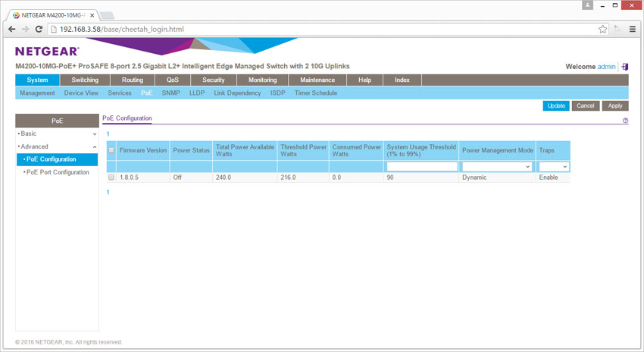Viewport: 644px width, 352px height.
Task: Click the threshold power value 216.0
Action: [x=289, y=178]
